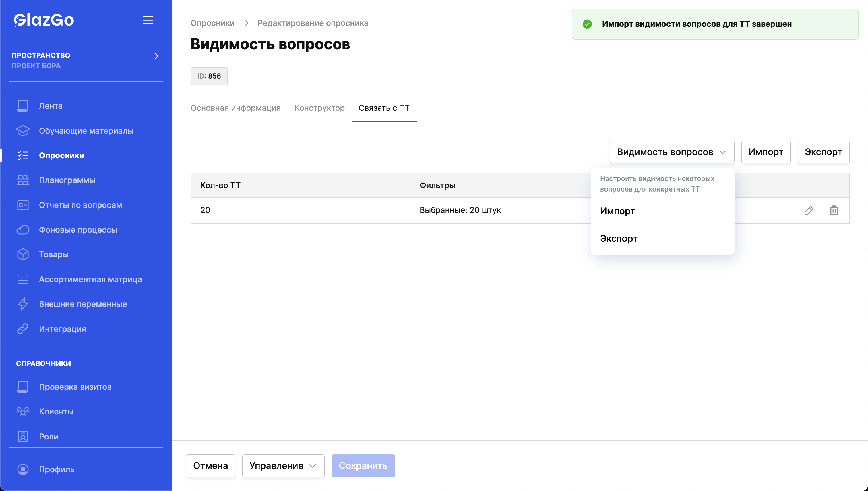Navigate to Товары
Image resolution: width=868 pixels, height=491 pixels.
[x=54, y=254]
